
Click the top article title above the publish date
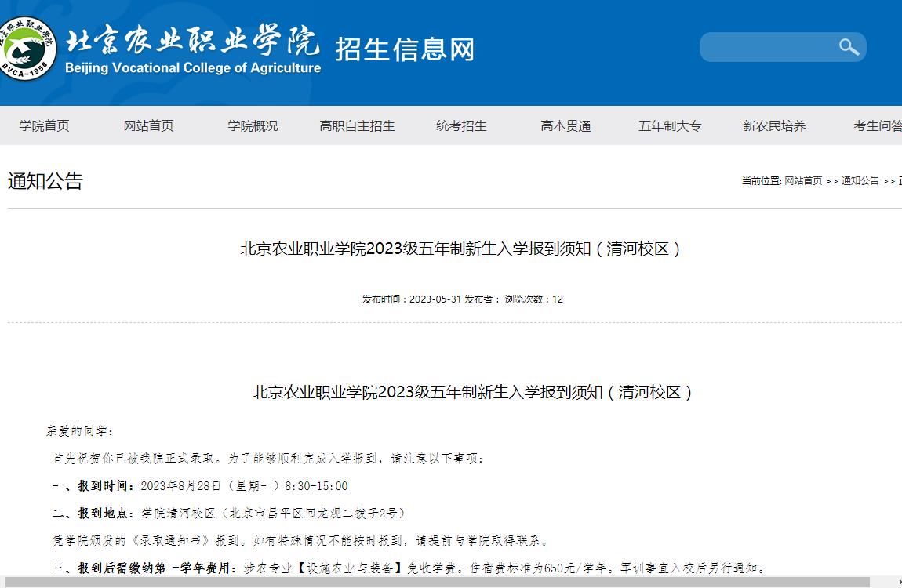click(x=460, y=249)
